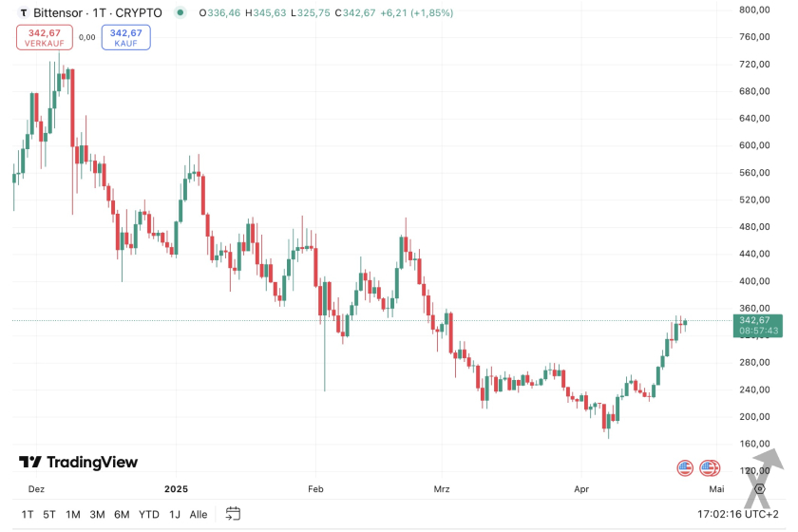Choose the 1J time range
798x532 pixels.
click(x=174, y=514)
